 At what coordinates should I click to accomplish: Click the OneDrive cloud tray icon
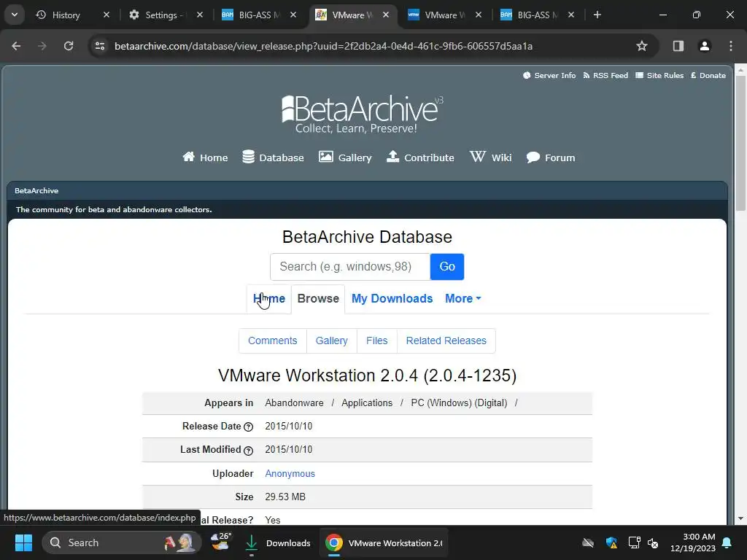point(588,542)
